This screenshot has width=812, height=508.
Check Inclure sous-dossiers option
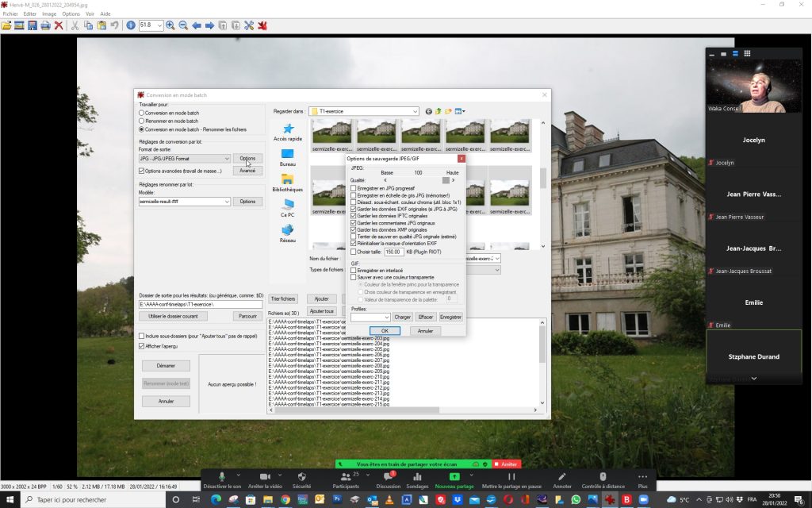(141, 336)
